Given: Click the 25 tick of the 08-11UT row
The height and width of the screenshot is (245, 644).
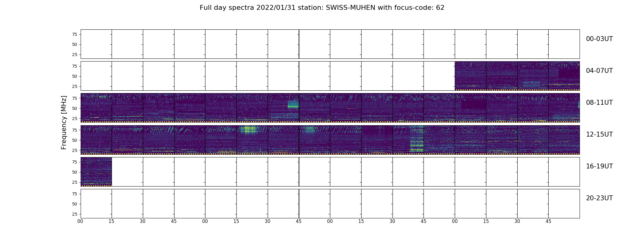Looking at the screenshot, I should [x=75, y=118].
